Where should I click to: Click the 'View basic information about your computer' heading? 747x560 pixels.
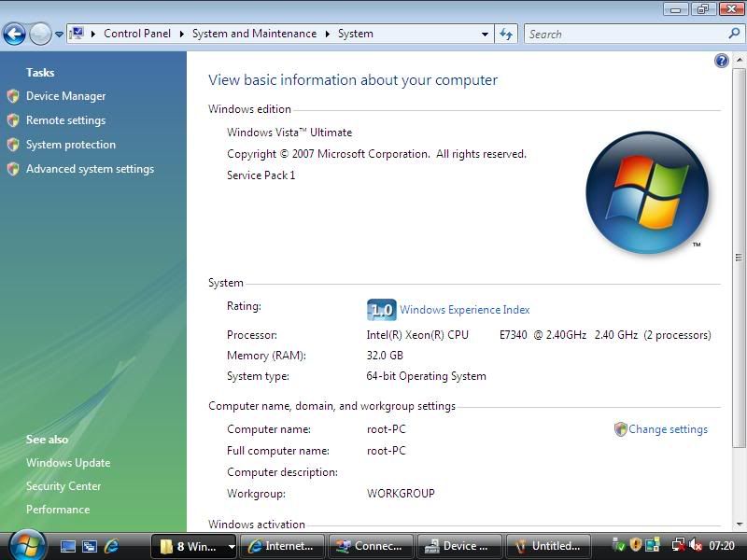tap(353, 80)
